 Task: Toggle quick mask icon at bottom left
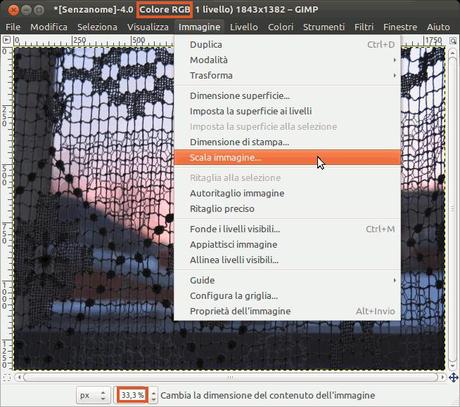tap(6, 377)
